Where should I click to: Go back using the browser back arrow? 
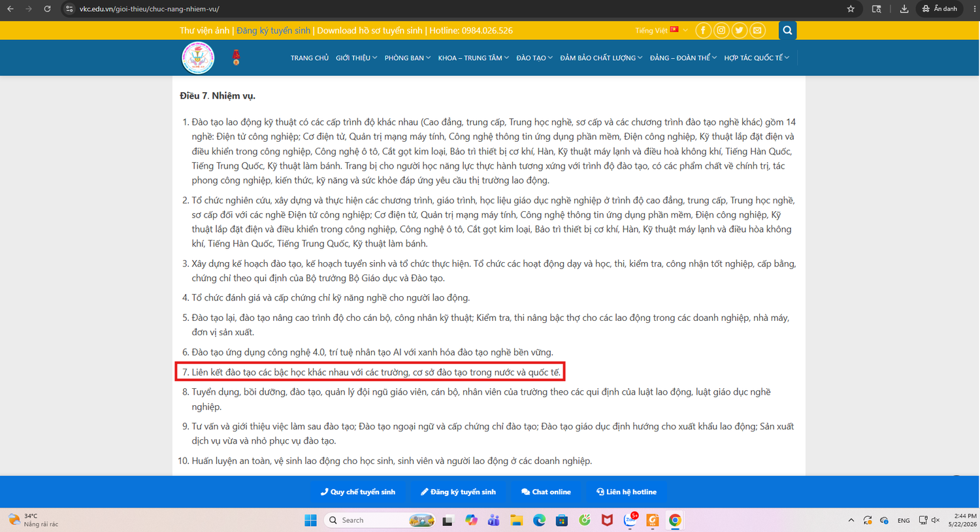point(10,9)
